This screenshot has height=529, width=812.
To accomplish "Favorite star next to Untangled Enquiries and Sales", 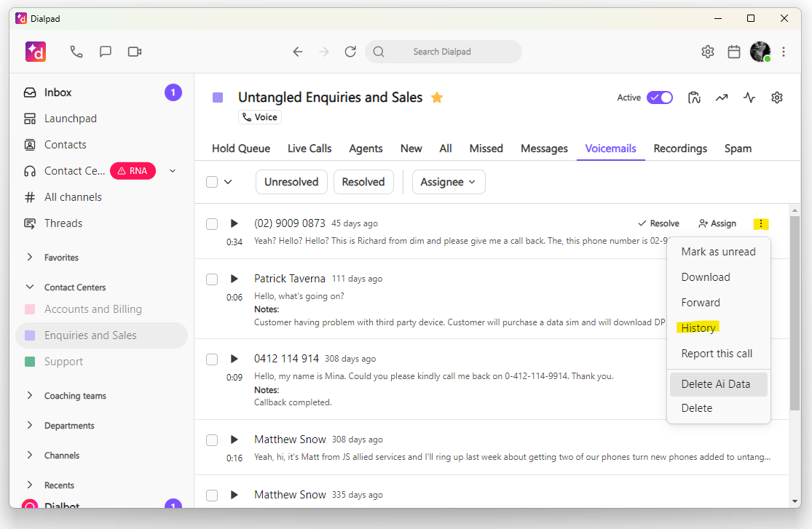I will (437, 98).
